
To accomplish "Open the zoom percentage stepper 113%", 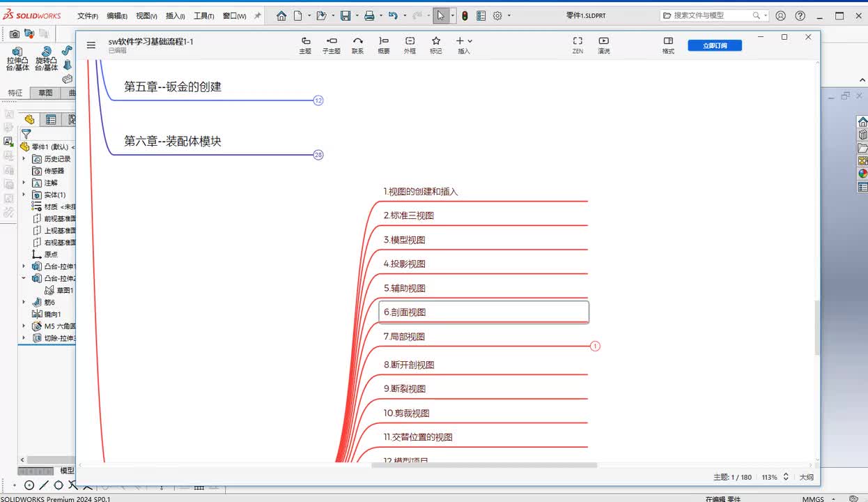I will (786, 477).
